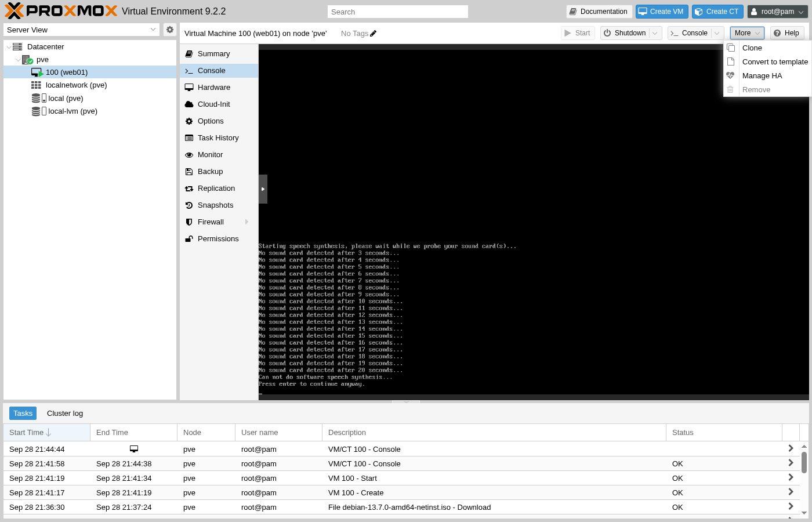
Task: Click the Convert to template file icon
Action: [731, 61]
